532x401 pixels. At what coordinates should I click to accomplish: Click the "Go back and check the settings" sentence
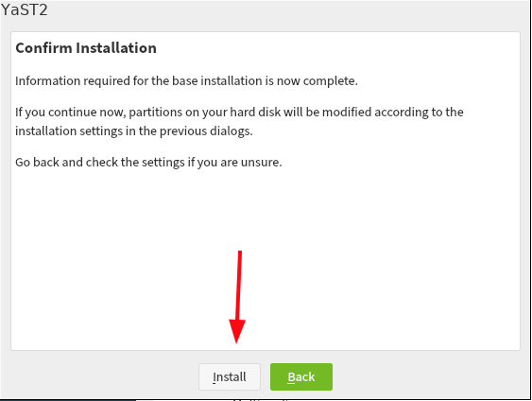[x=148, y=163]
